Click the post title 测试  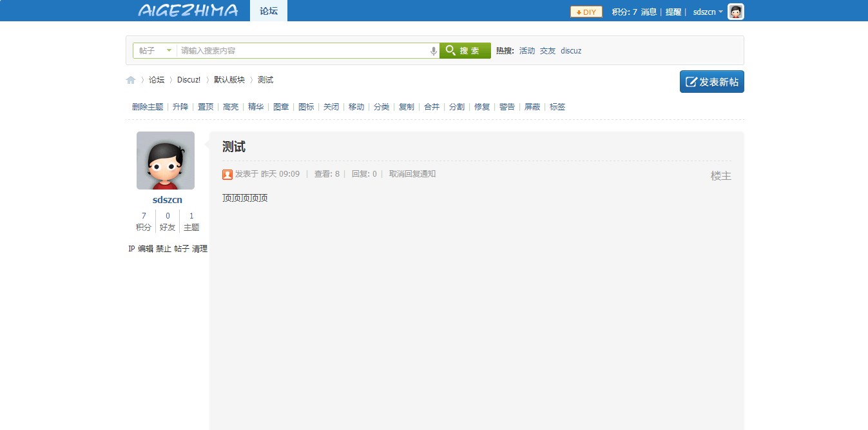(234, 147)
